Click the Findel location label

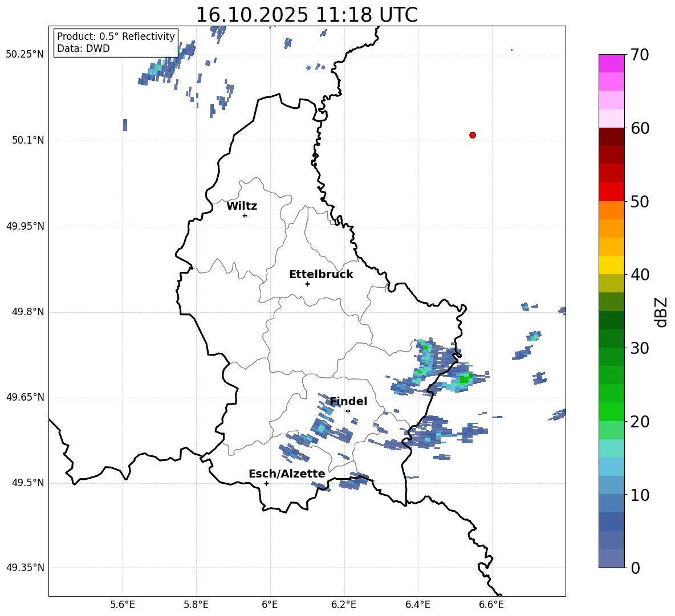point(348,401)
